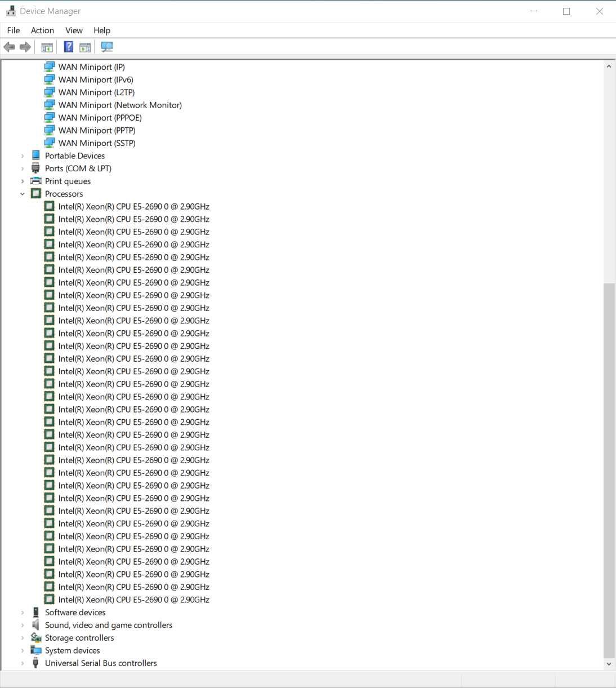Click the WAN Miniport (L2TP) adapter icon

point(50,92)
